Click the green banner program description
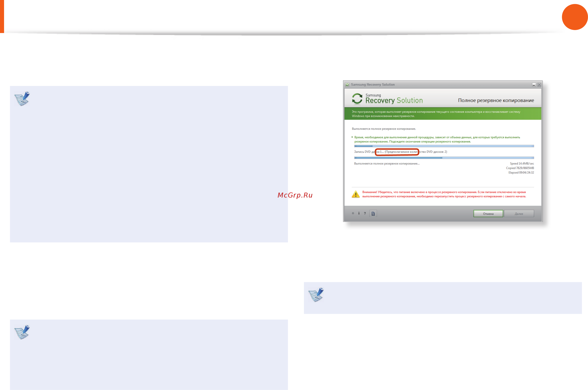The width and height of the screenshot is (588, 390). [x=436, y=114]
